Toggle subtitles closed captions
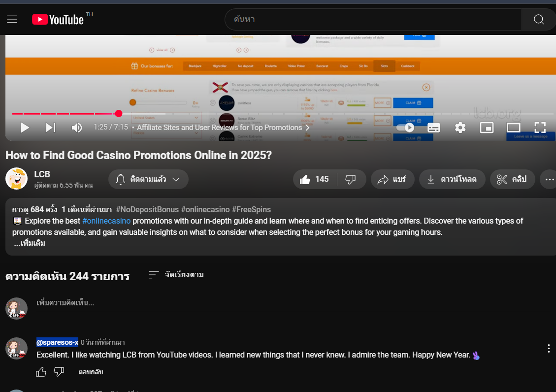Image resolution: width=556 pixels, height=392 pixels. click(x=433, y=128)
